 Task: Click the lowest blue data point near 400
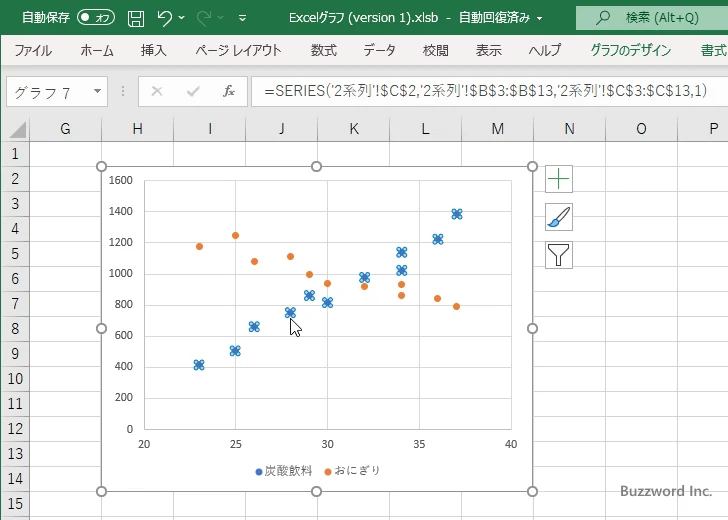pyautogui.click(x=199, y=365)
